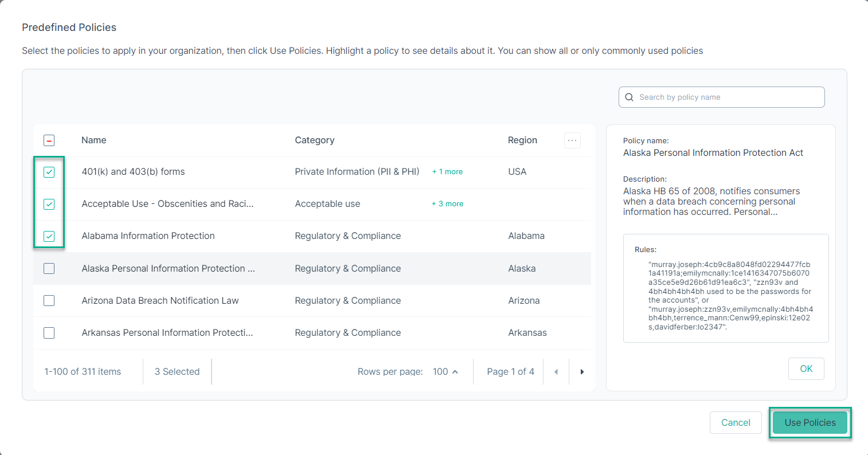This screenshot has height=455, width=868.
Task: Check the Arkansas Personal Information Protection checkbox
Action: pyautogui.click(x=49, y=332)
